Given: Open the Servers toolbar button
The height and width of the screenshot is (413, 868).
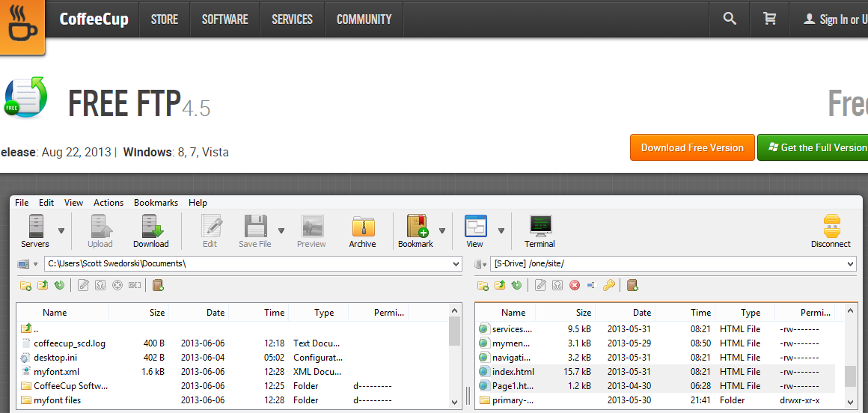Looking at the screenshot, I should point(35,231).
